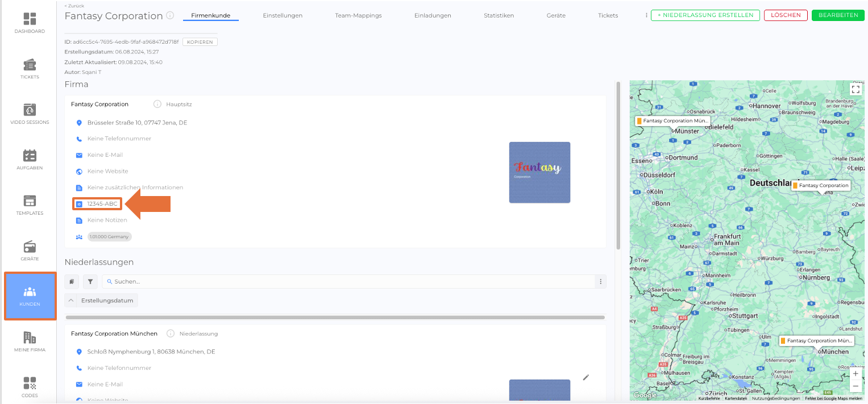Switch to the Einstellungen tab
Image resolution: width=868 pixels, height=404 pixels.
283,15
